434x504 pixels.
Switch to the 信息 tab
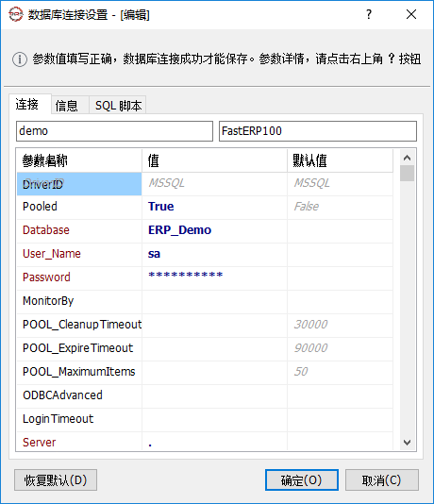[66, 106]
